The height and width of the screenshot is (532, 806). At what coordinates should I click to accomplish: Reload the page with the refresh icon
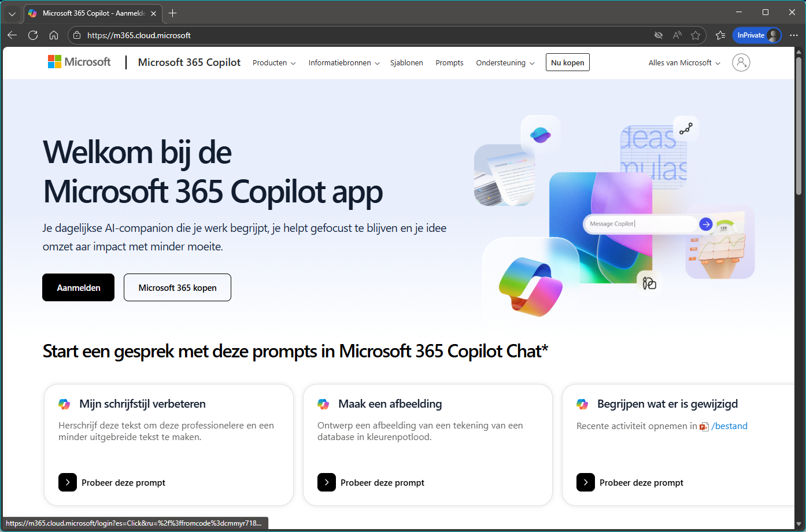(33, 35)
